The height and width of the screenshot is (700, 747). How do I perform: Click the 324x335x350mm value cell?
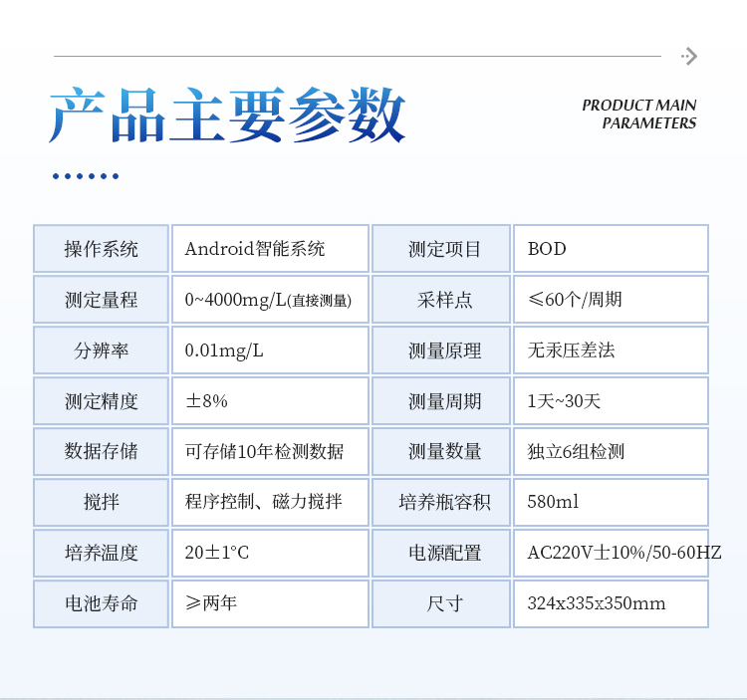click(x=611, y=603)
